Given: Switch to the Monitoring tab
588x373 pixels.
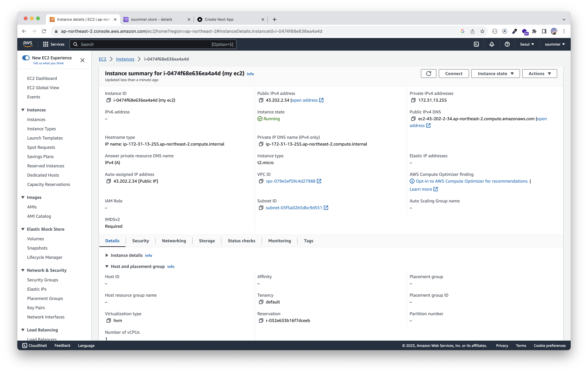Looking at the screenshot, I should [279, 241].
